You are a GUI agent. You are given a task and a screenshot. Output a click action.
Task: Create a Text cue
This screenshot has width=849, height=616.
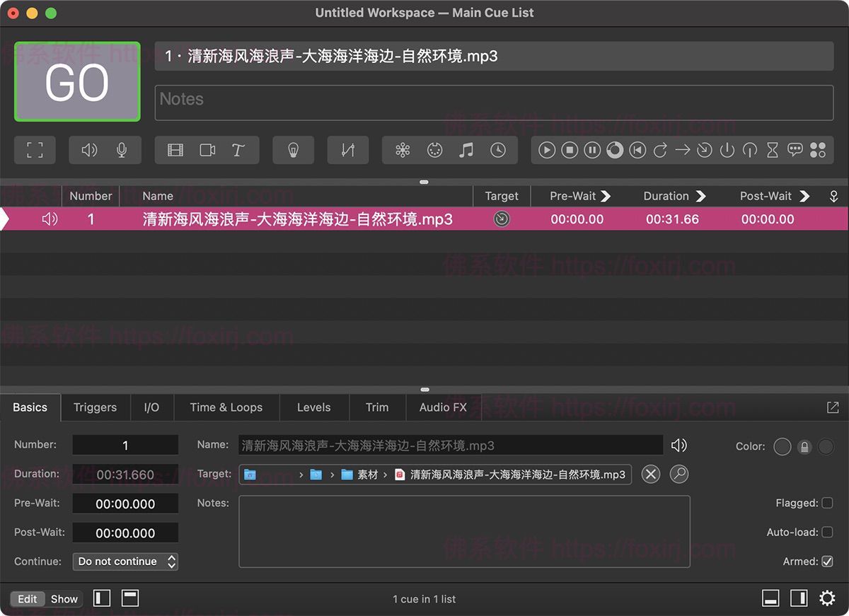point(238,150)
